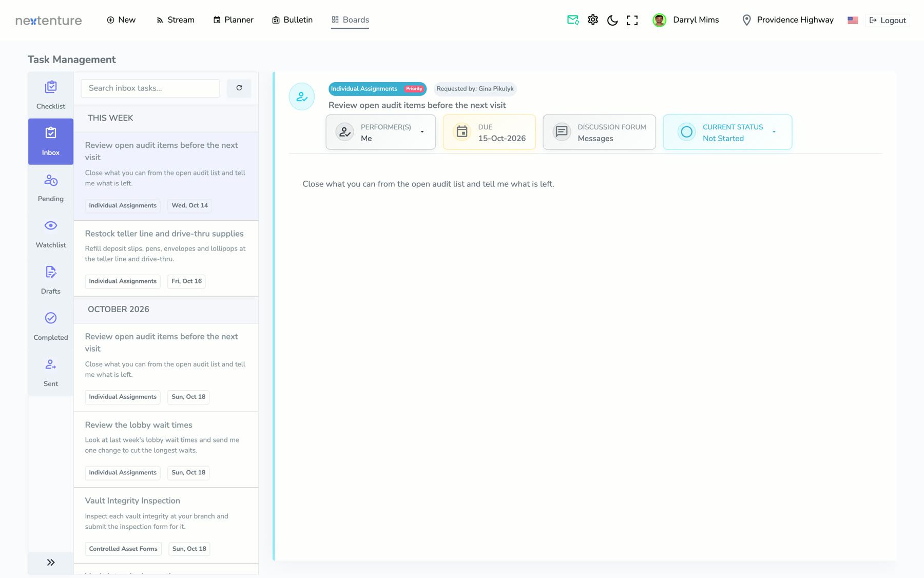Screen dimensions: 924x578
Task: Click the OCTOBER 2026 section header
Action: 166,310
